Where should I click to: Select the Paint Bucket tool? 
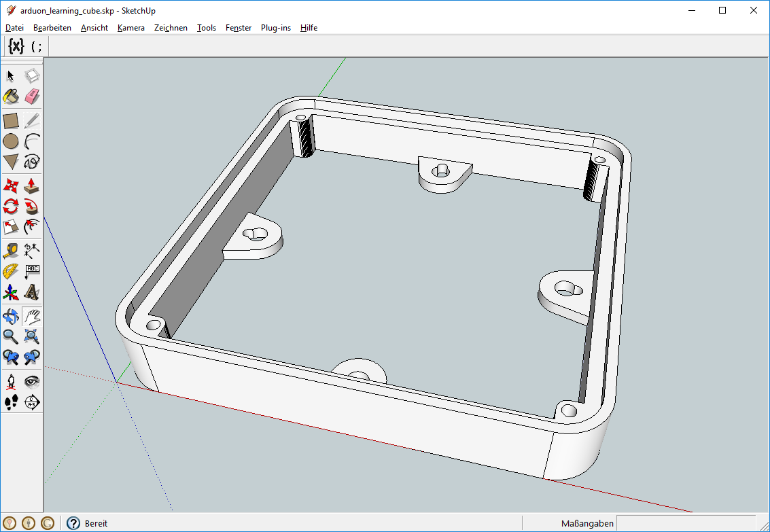11,97
